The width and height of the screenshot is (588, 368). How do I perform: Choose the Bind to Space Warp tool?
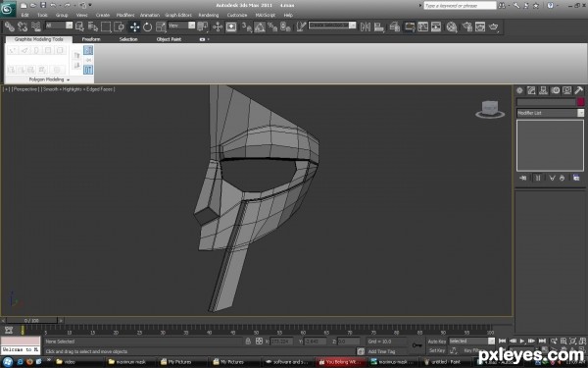[x=36, y=26]
